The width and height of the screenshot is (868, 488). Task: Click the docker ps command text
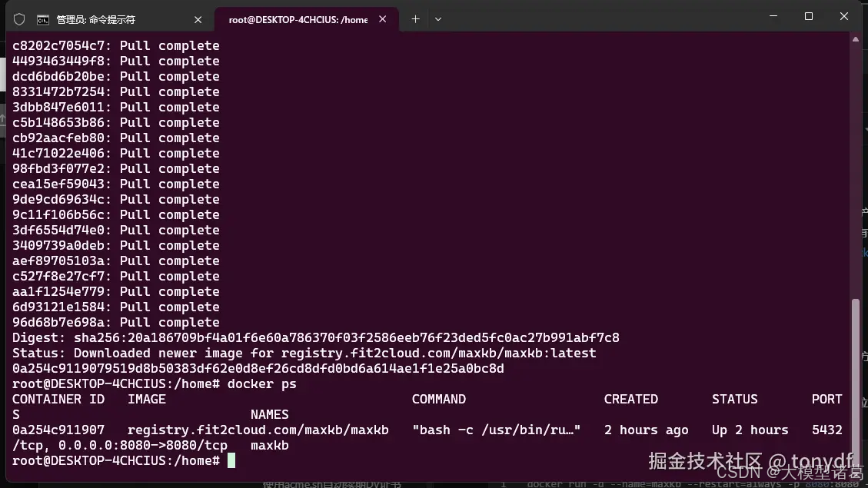262,384
